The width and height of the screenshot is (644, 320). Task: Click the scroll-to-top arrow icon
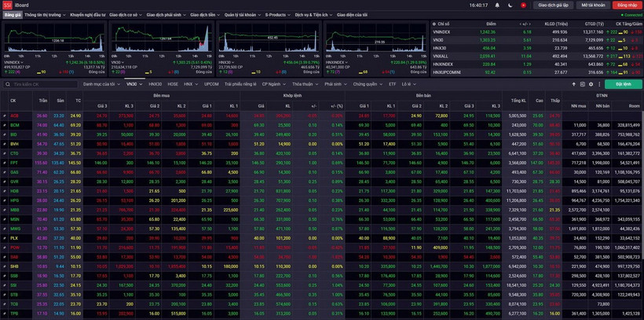573,84
